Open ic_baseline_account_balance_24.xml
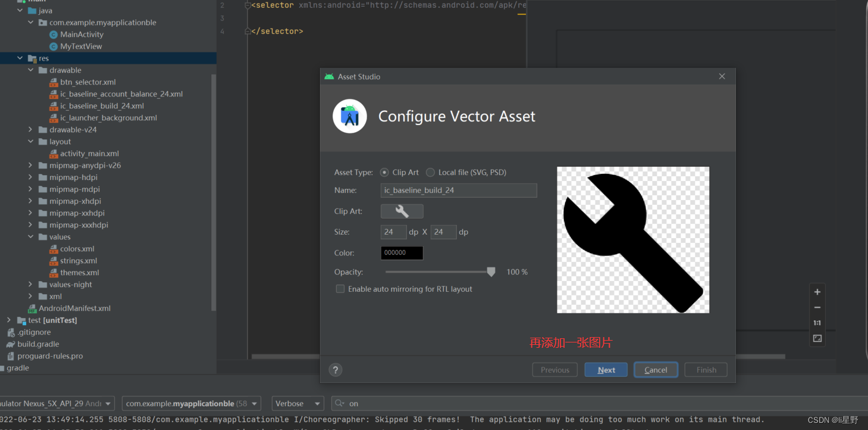This screenshot has width=868, height=430. (x=121, y=94)
